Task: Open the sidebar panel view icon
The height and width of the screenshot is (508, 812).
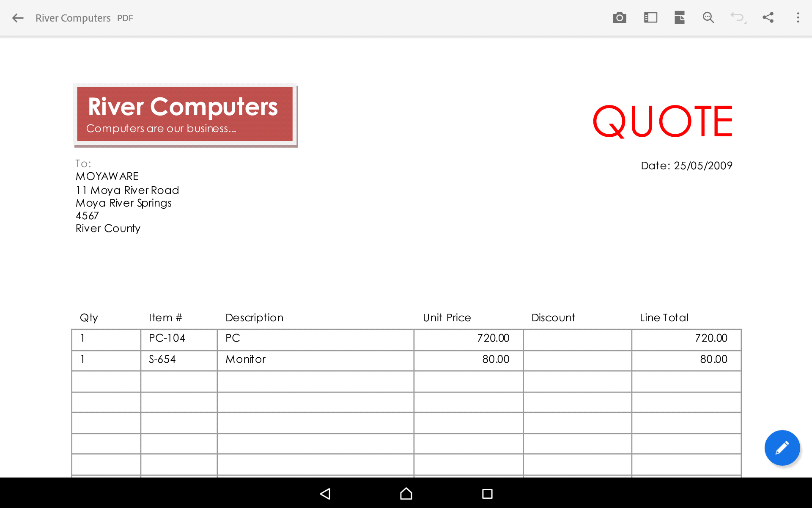Action: (x=650, y=18)
